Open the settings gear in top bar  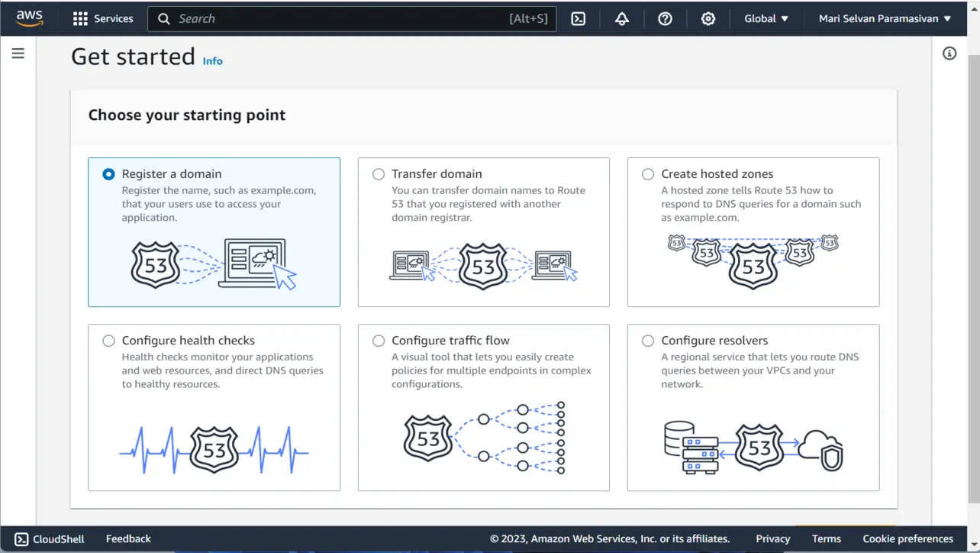[x=708, y=18]
